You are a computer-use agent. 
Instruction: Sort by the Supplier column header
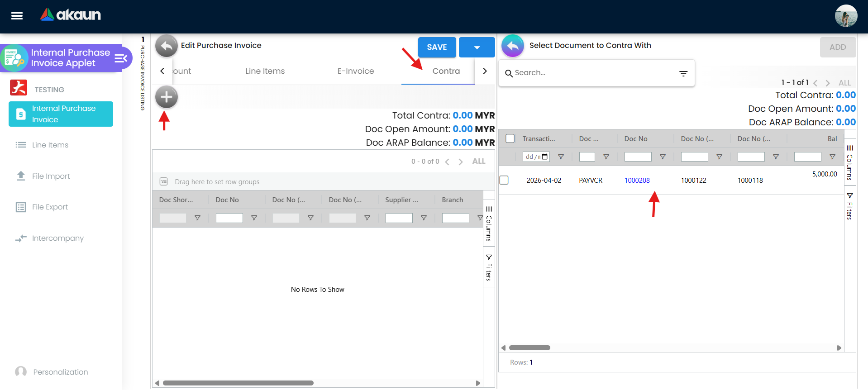(x=402, y=200)
